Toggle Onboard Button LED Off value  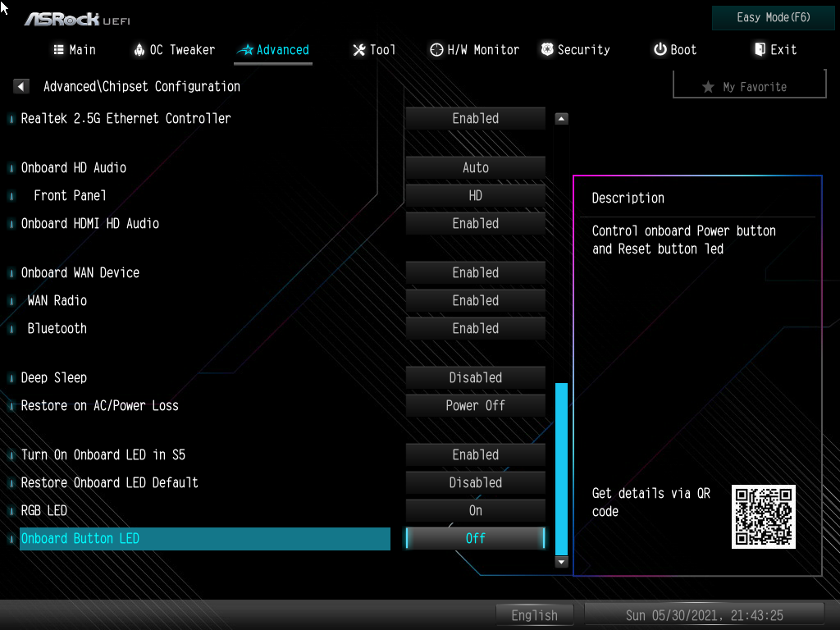coord(475,538)
